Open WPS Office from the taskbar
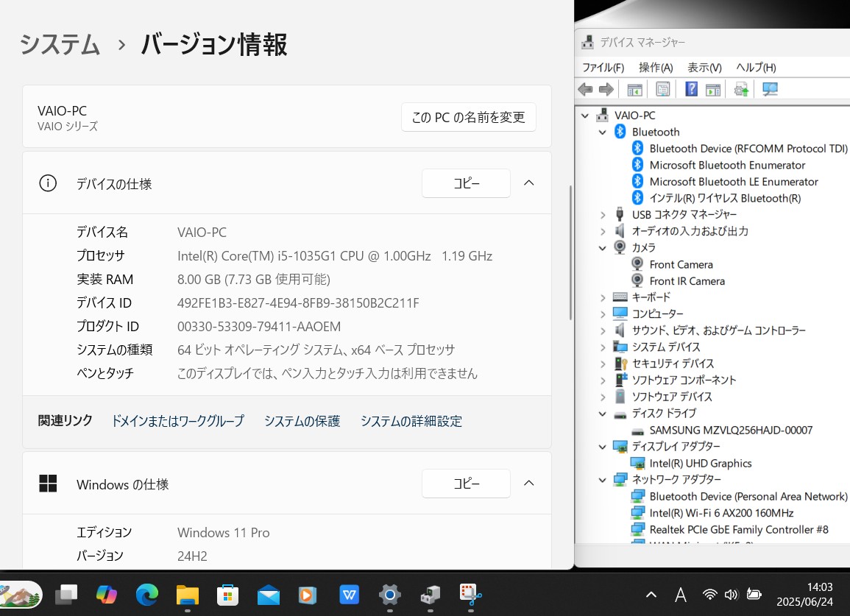 349,595
